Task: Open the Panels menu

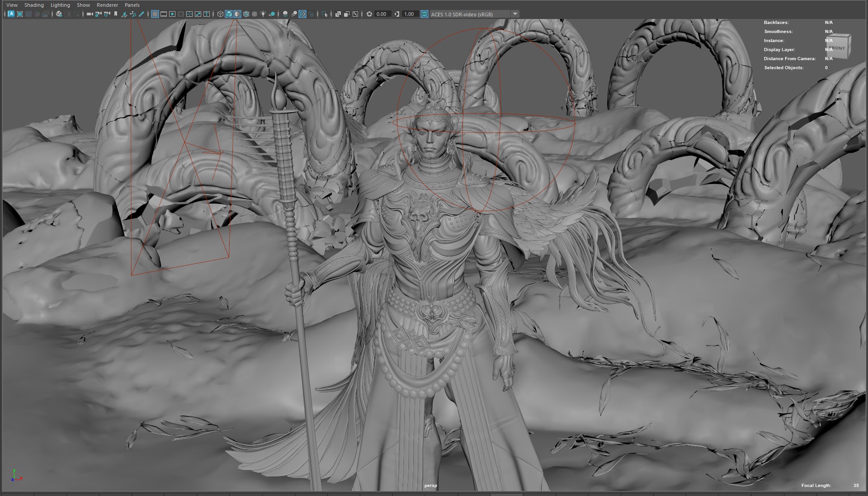Action: tap(132, 5)
